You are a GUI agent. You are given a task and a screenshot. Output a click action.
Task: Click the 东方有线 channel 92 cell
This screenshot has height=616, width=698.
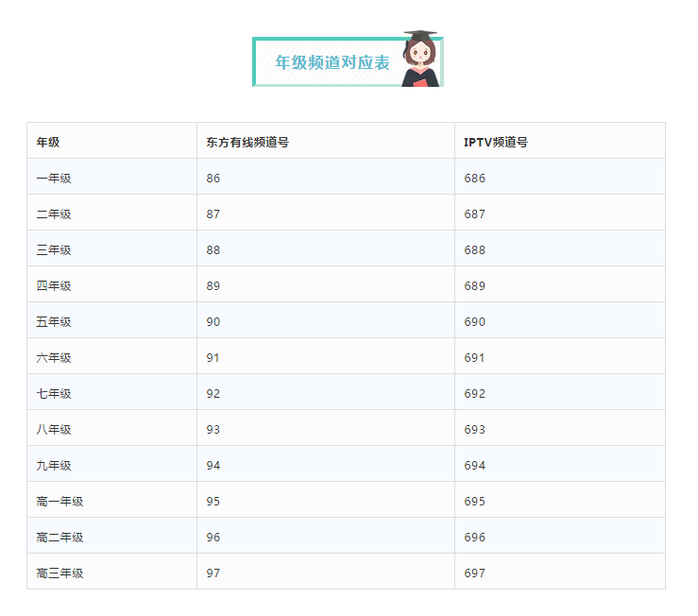(x=213, y=393)
